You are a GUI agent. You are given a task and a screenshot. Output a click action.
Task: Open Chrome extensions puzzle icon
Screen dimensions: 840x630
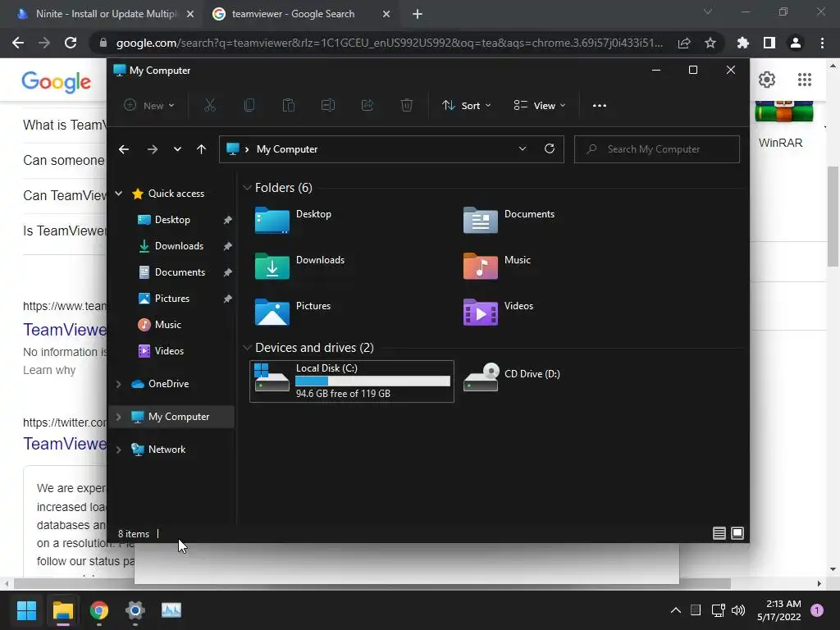[743, 43]
